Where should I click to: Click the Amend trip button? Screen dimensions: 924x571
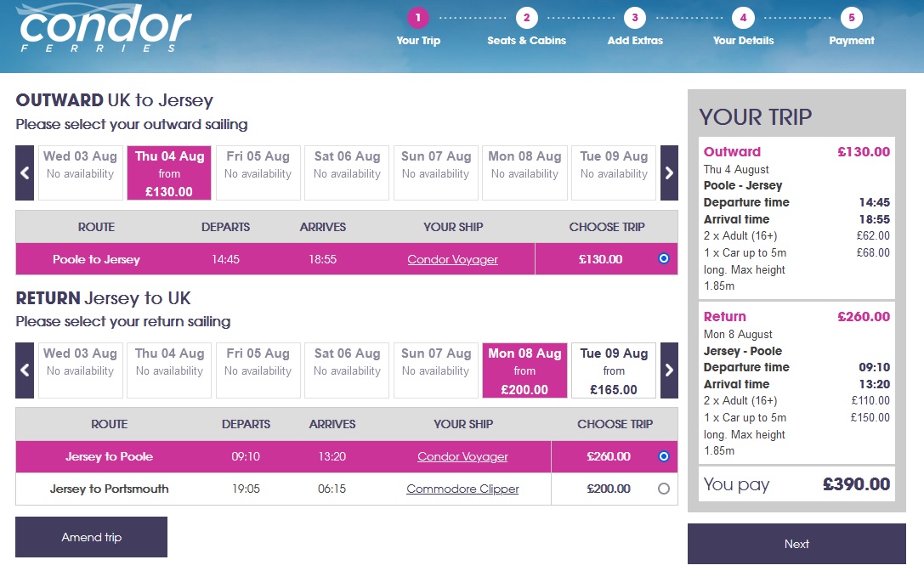[x=91, y=537]
